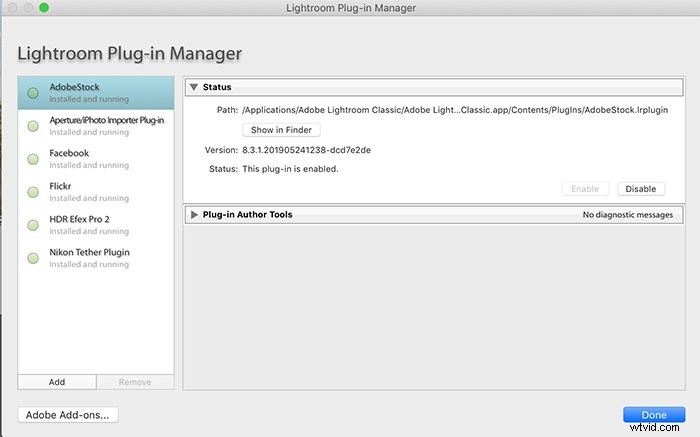Image resolution: width=700 pixels, height=437 pixels.
Task: Select Aperture/iPhoto Importer Plug-in in list
Action: (96, 126)
